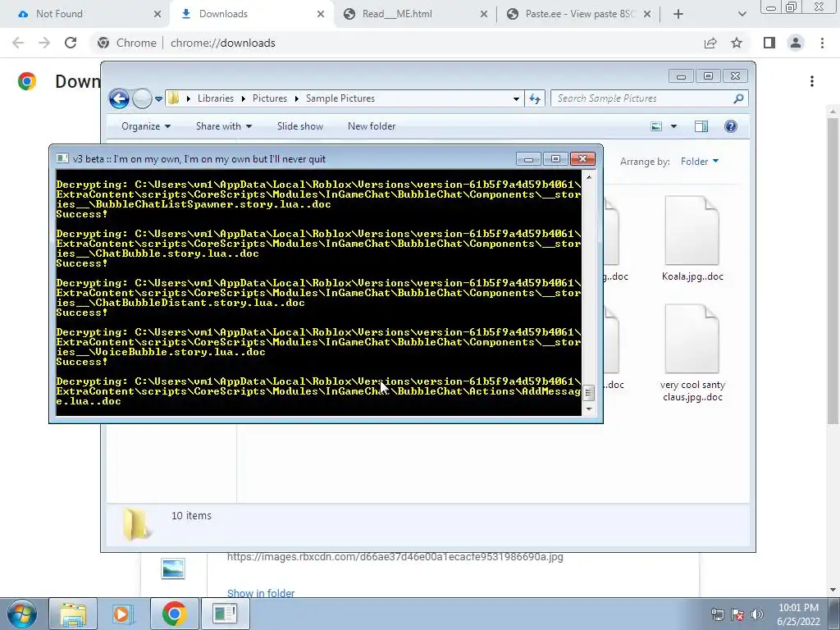Open a new Chrome tab
Screen dimensions: 840x630
pos(678,14)
